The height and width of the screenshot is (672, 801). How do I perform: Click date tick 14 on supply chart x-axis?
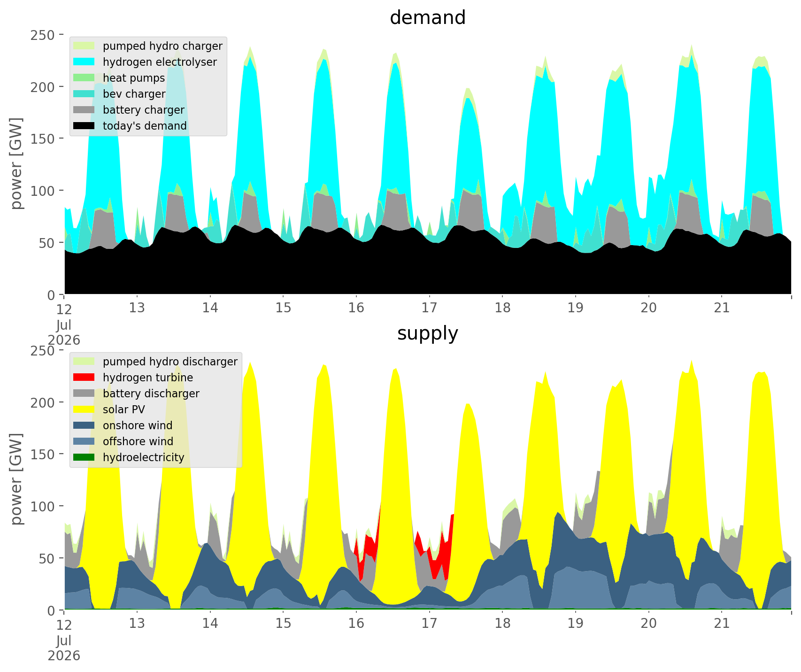210,624
